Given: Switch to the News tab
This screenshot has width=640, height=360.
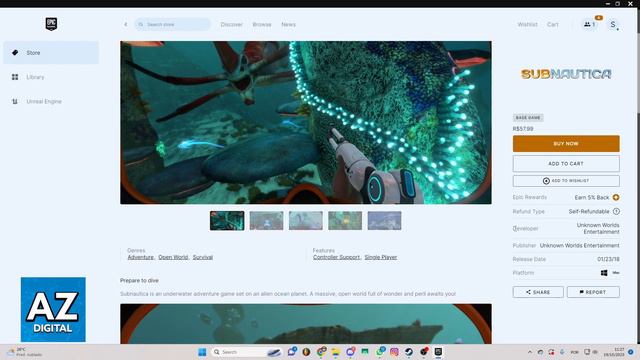Looking at the screenshot, I should pos(288,24).
